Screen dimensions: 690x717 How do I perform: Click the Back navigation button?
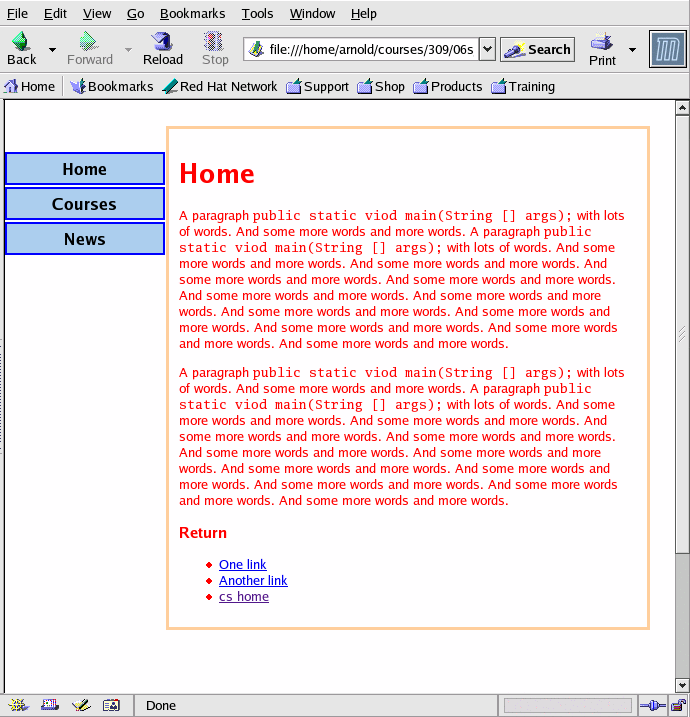21,48
